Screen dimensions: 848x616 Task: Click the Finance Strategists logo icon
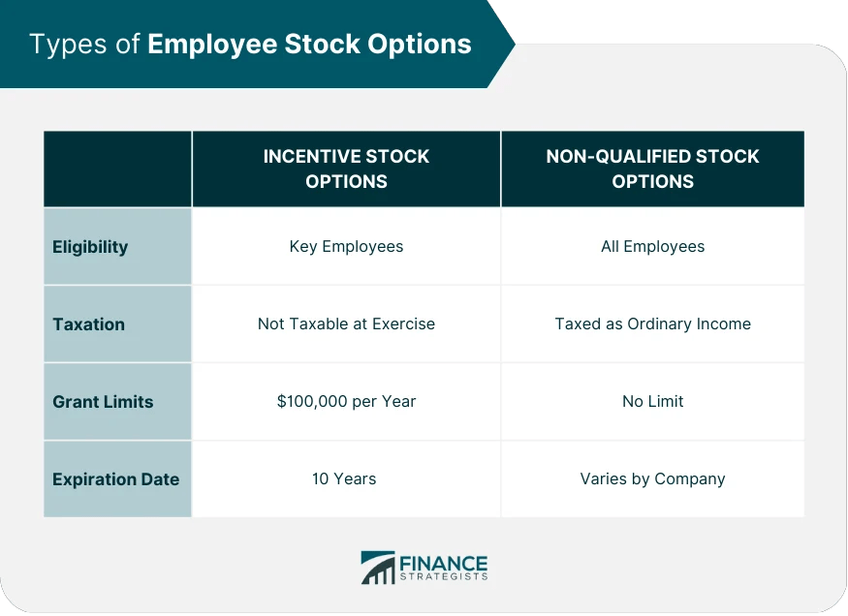[x=378, y=567]
